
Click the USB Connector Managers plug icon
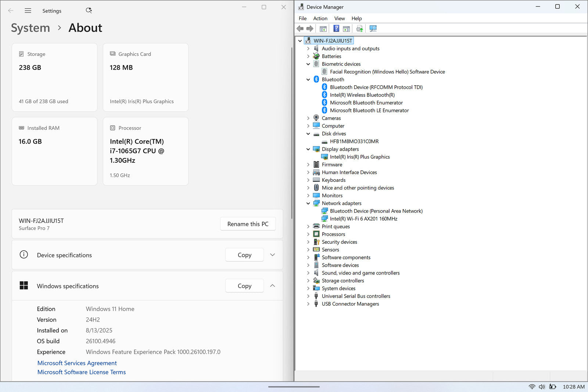(x=316, y=304)
